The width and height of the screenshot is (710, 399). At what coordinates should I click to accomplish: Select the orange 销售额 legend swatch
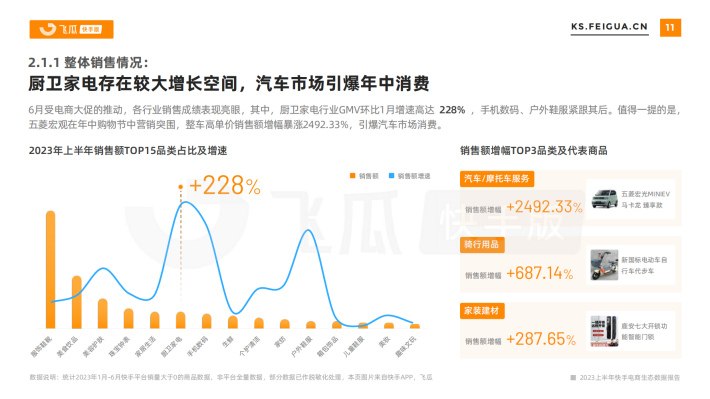click(x=352, y=176)
